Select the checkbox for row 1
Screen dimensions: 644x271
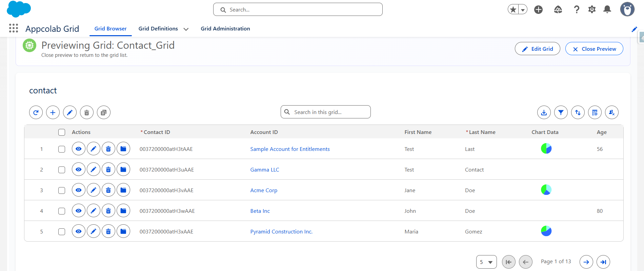[62, 149]
